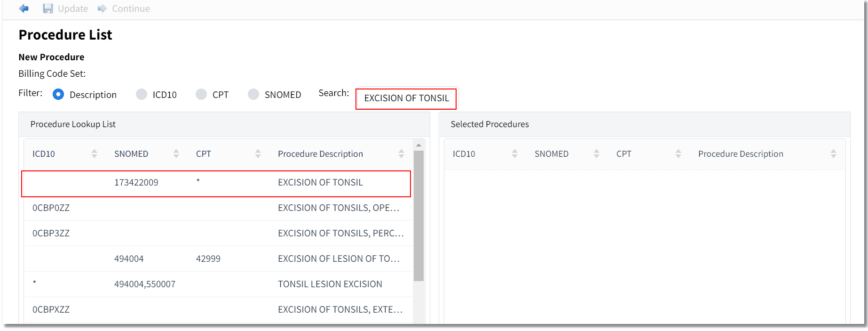
Task: Sort Lookup List by ICD10 column
Action: (x=94, y=153)
